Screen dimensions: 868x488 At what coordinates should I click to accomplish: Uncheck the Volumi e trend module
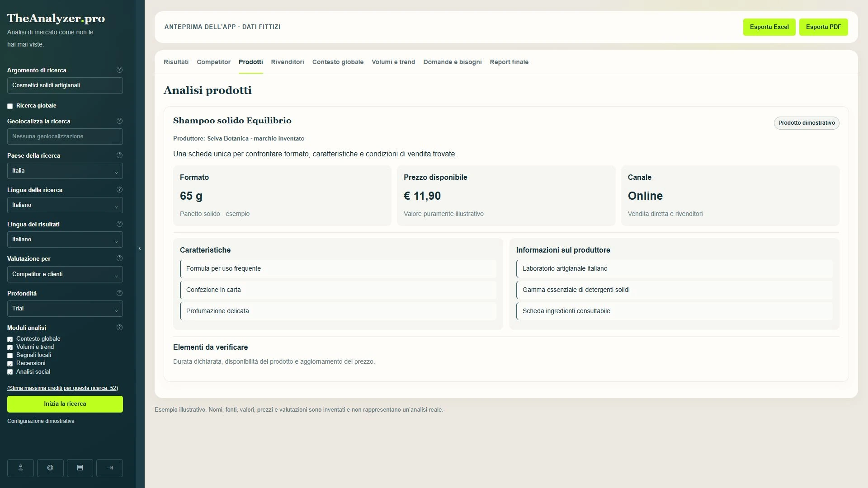click(10, 347)
